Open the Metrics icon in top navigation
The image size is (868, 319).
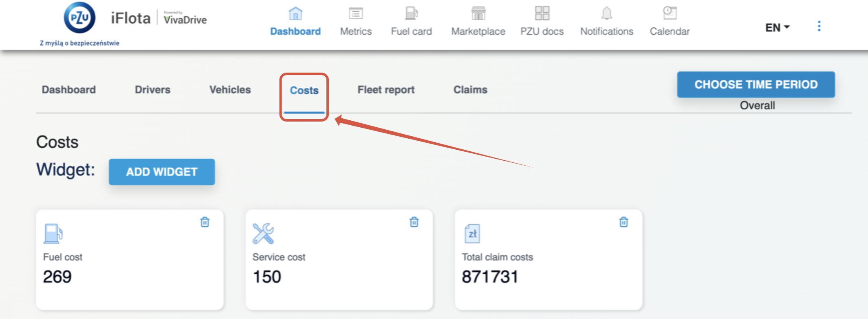356,13
